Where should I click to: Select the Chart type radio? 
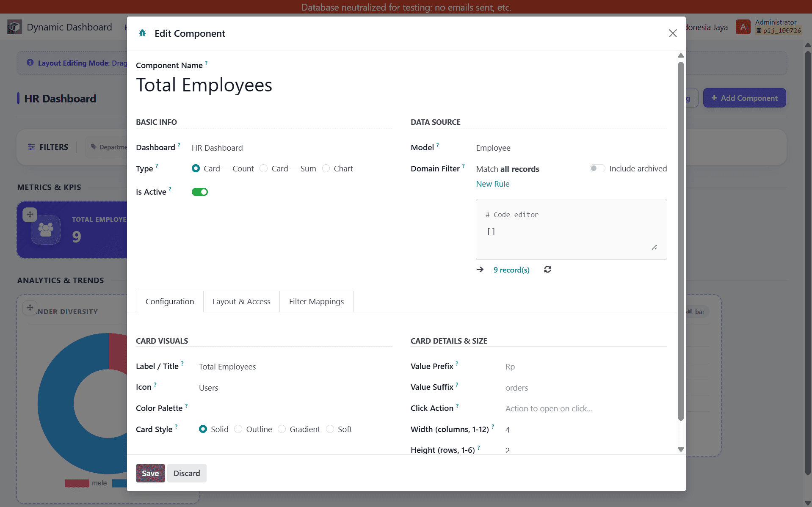click(326, 168)
